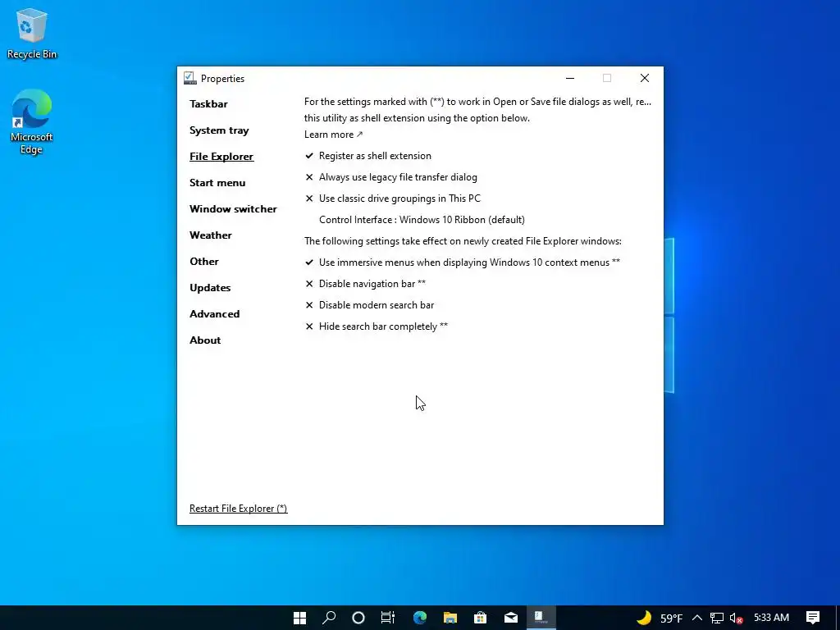Screen dimensions: 840x630
Task: Click the Properties window title icon
Action: pos(189,78)
